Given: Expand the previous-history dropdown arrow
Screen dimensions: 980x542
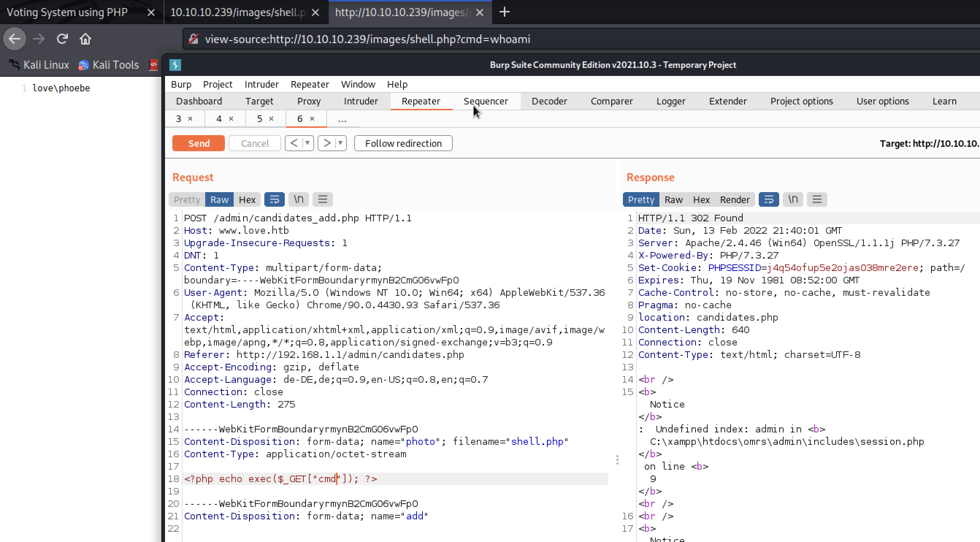Looking at the screenshot, I should point(308,144).
